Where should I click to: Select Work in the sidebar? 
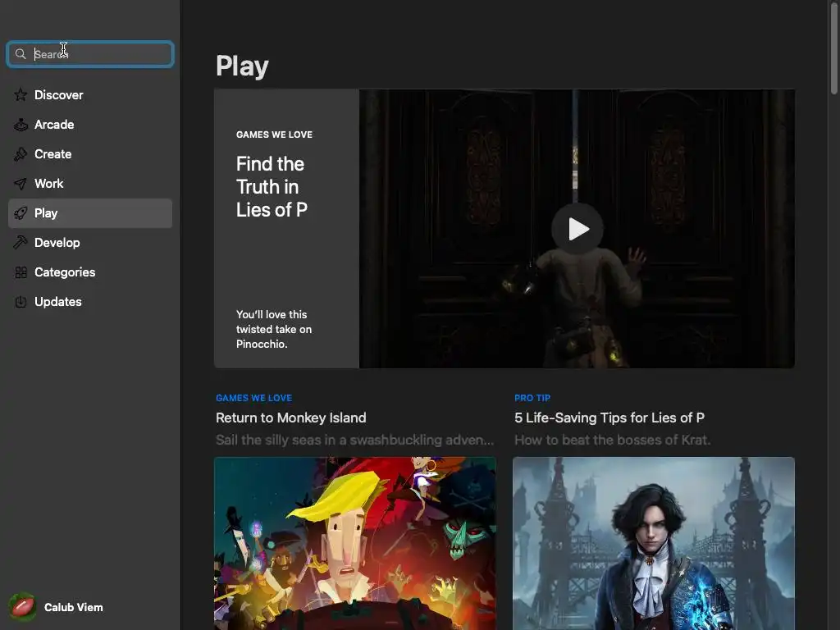coord(90,184)
